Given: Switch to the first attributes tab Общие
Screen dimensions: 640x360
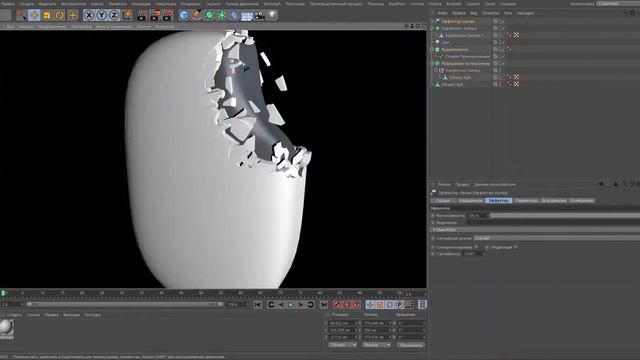Looking at the screenshot, I should pos(443,201).
